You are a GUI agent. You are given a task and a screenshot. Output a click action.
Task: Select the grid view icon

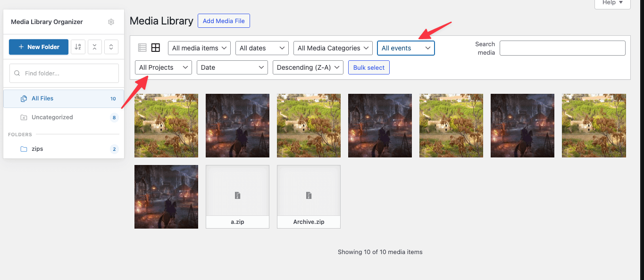156,47
